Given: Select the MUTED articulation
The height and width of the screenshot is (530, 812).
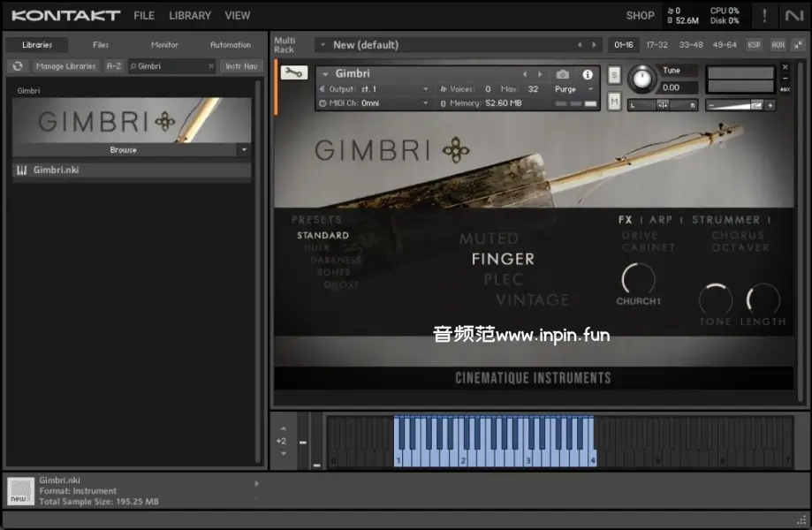Looking at the screenshot, I should [489, 238].
